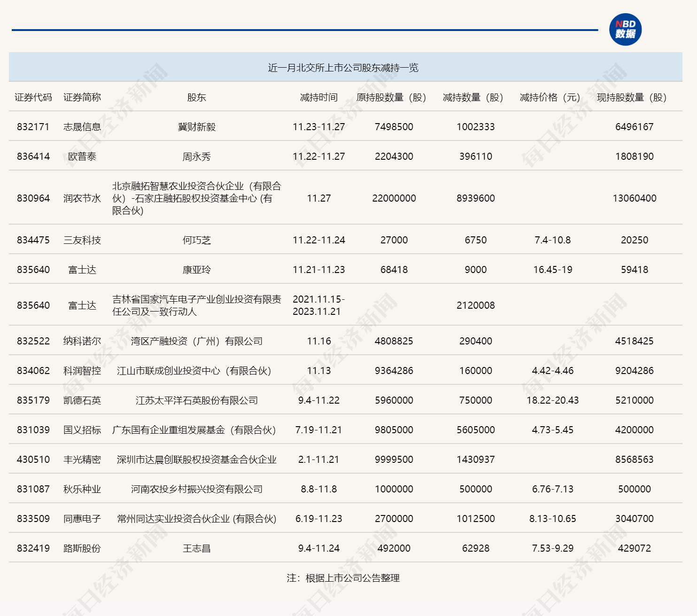This screenshot has height=616, width=697.
Task: Select current holding 3040700
Action: pos(634,519)
